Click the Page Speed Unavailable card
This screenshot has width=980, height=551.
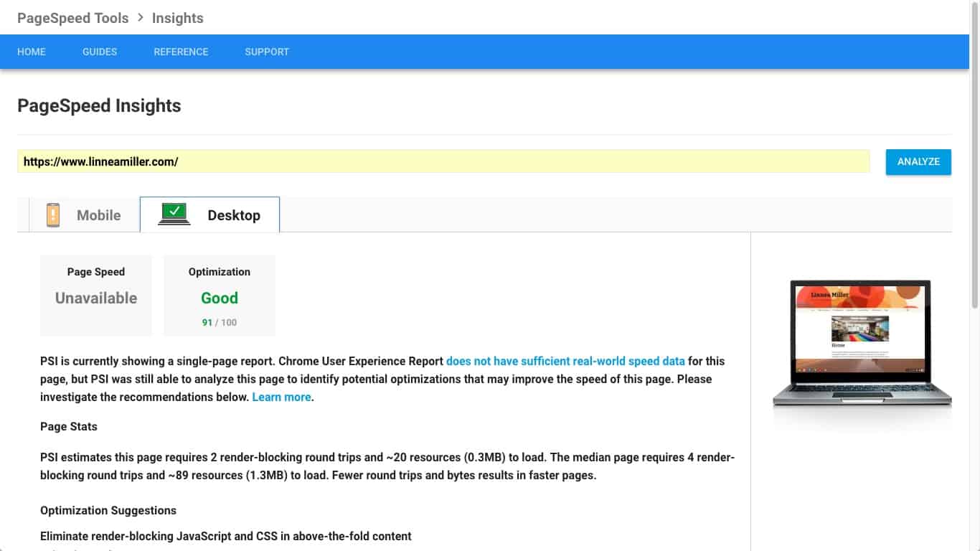(x=96, y=296)
